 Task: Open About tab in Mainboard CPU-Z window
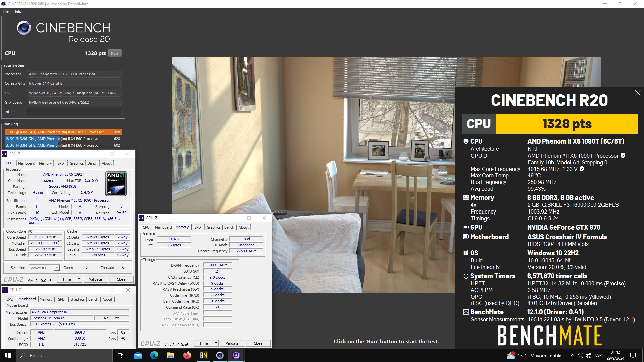pos(107,299)
